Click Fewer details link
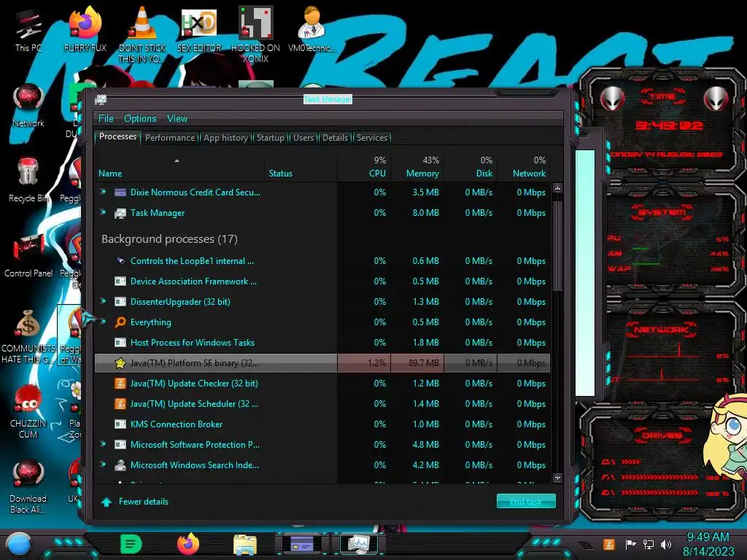Image resolution: width=747 pixels, height=560 pixels. (144, 502)
